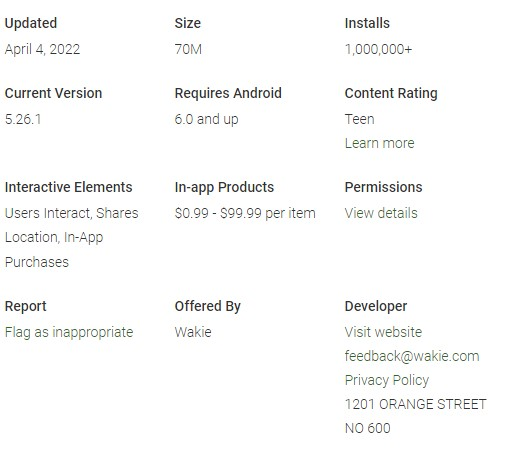Viewport: 513px width, 459px height.
Task: Select the Interactive Elements heading
Action: coord(69,187)
